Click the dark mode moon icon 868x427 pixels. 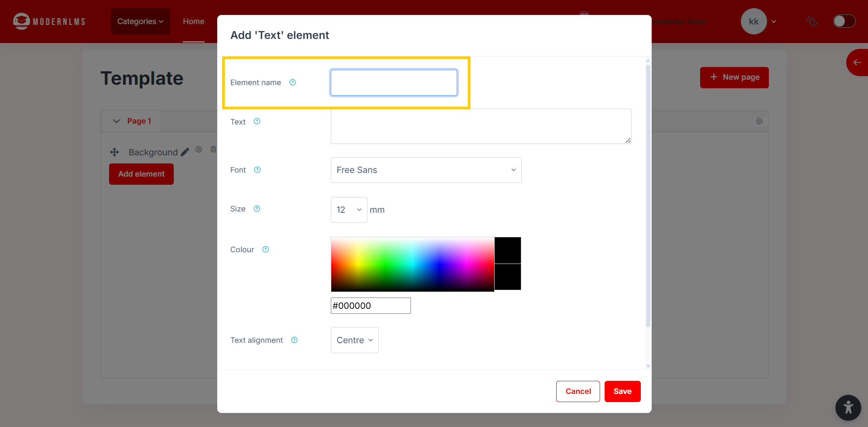[x=812, y=21]
